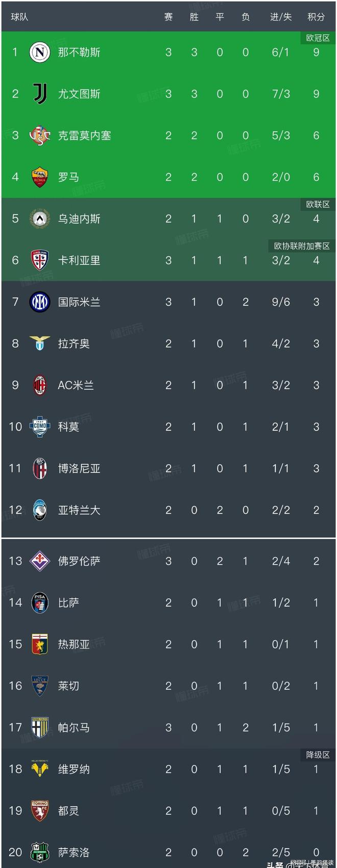
Task: Click the 降级区 zone label
Action: tap(318, 755)
